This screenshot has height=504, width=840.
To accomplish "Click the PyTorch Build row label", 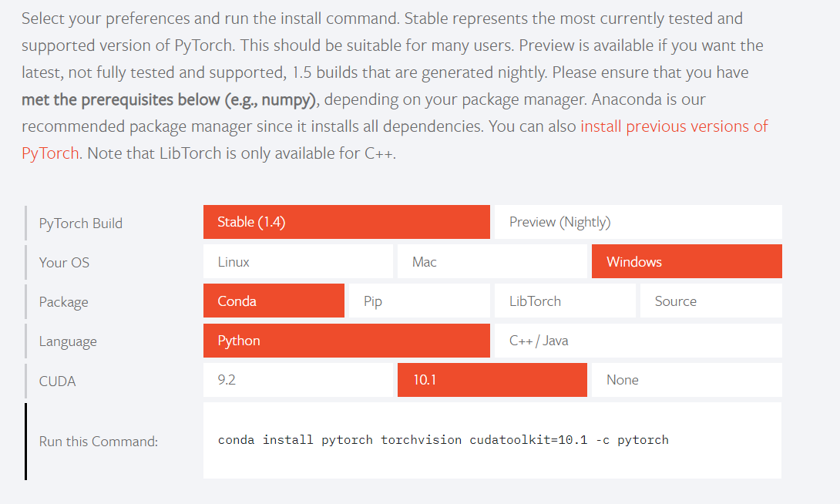I will tap(81, 223).
